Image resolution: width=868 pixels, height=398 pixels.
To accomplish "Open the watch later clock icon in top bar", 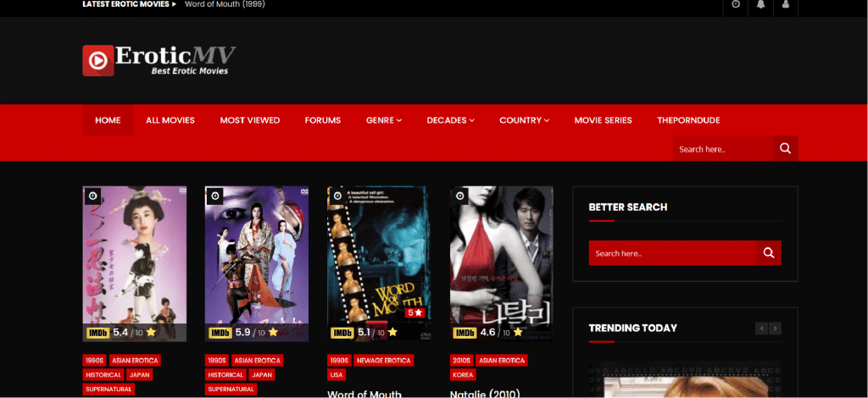I will click(735, 4).
